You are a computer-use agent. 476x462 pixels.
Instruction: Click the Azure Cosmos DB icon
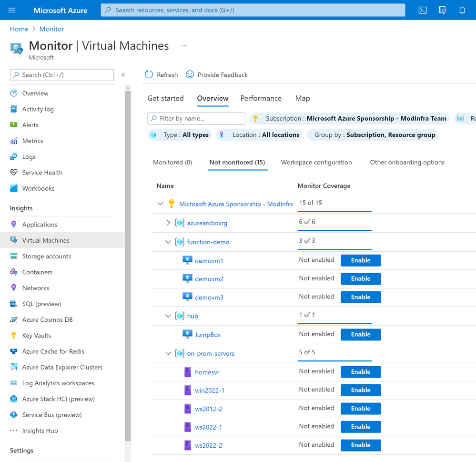14,319
